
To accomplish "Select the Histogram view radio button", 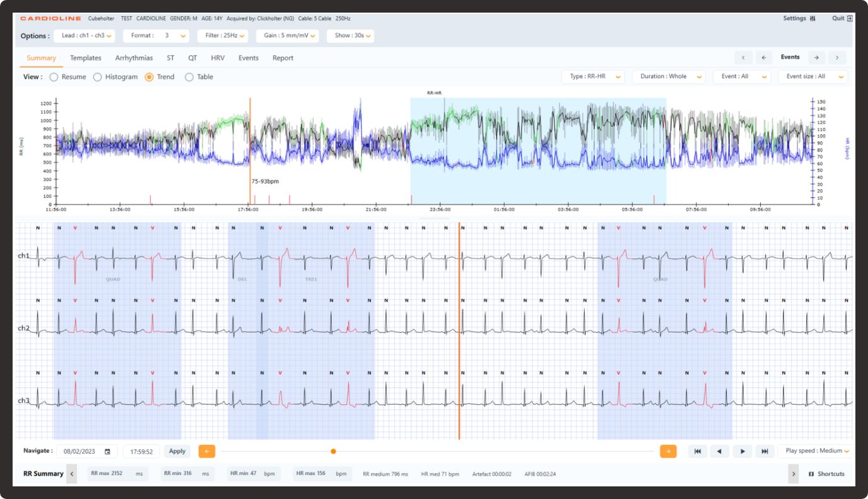I will pyautogui.click(x=98, y=77).
